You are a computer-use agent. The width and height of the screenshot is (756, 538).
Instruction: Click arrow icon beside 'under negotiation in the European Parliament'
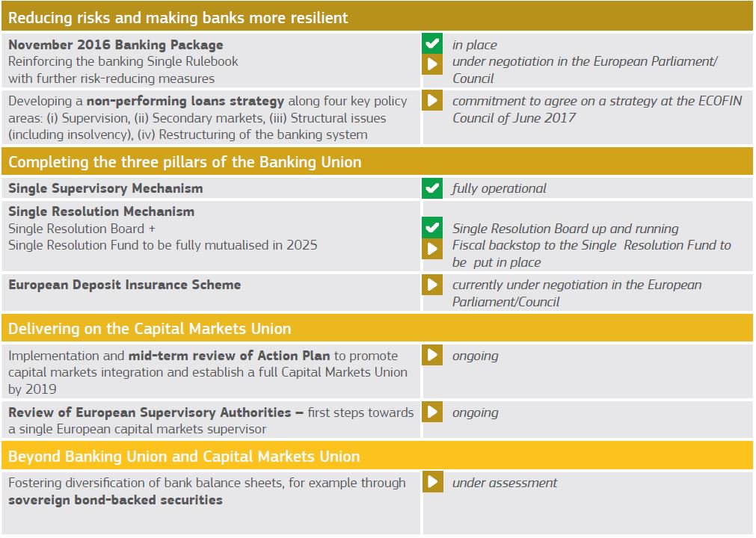tap(432, 64)
